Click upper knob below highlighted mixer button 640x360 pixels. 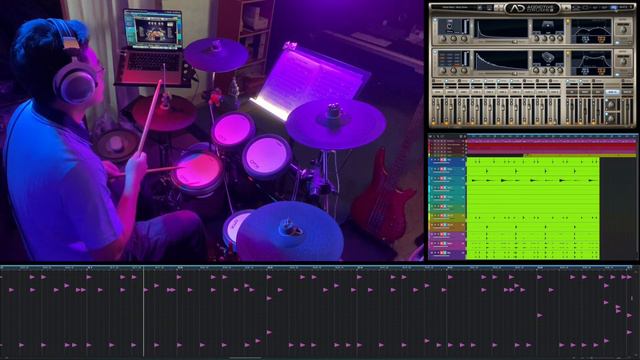611,104
